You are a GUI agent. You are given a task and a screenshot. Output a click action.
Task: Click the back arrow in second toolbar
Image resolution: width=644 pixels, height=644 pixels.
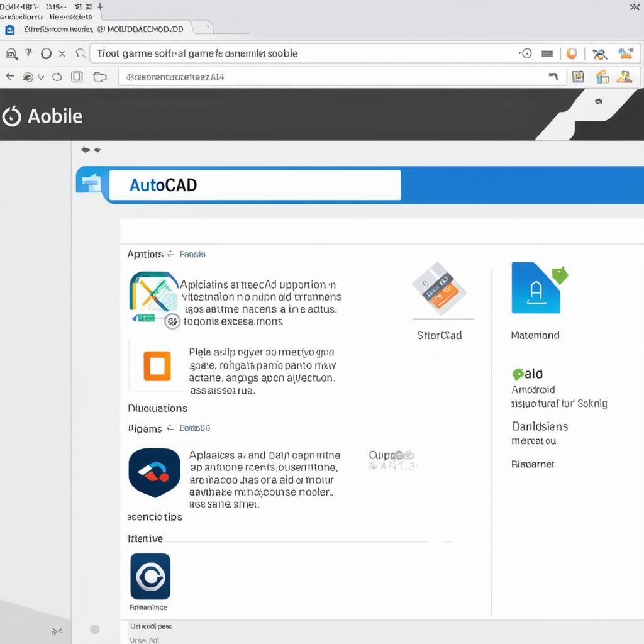[9, 77]
